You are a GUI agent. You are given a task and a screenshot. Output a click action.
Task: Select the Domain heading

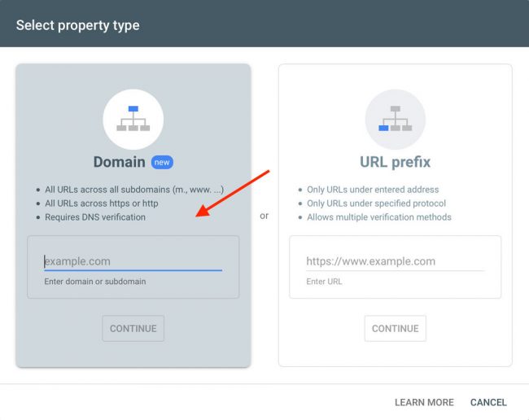point(119,162)
